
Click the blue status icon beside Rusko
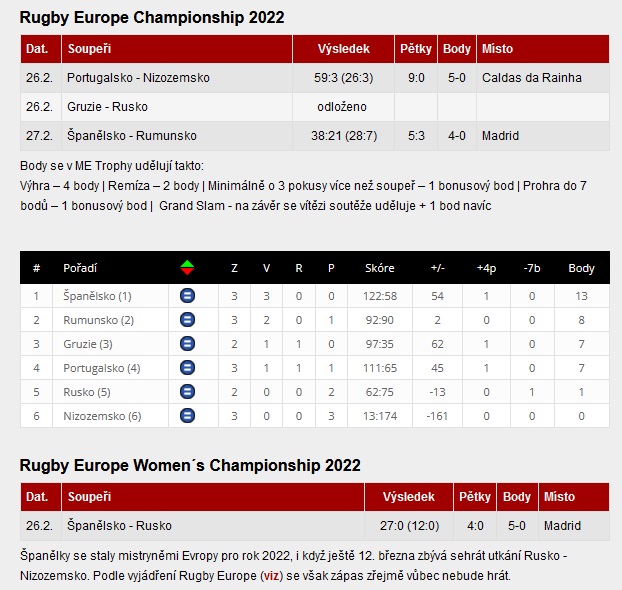pos(187,392)
